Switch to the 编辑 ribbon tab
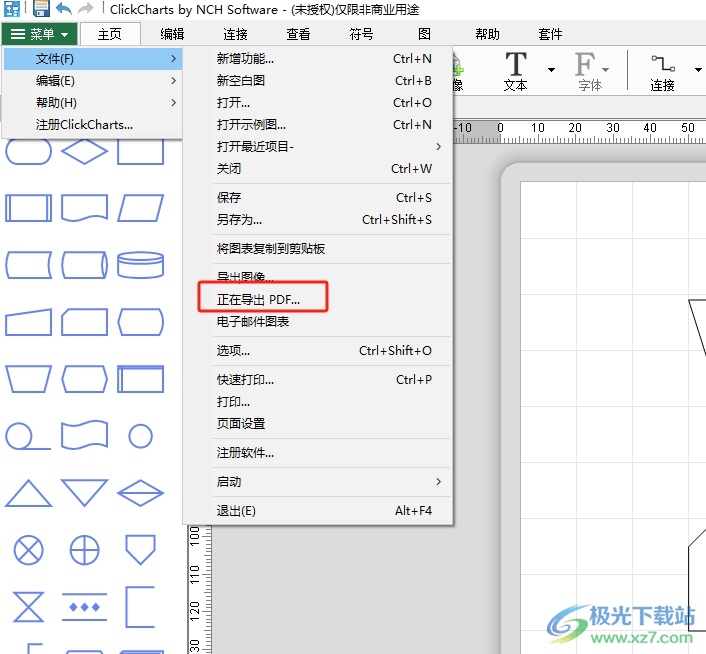The image size is (706, 654). tap(172, 34)
